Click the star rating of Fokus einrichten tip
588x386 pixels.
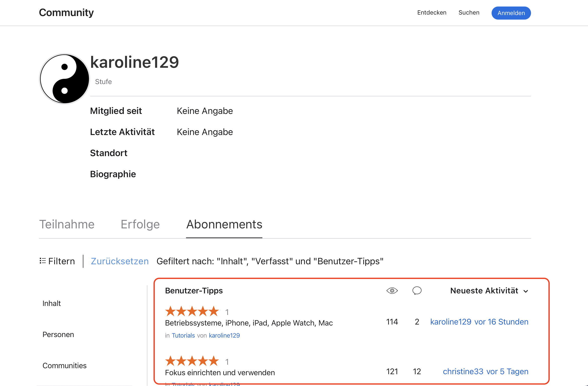192,361
